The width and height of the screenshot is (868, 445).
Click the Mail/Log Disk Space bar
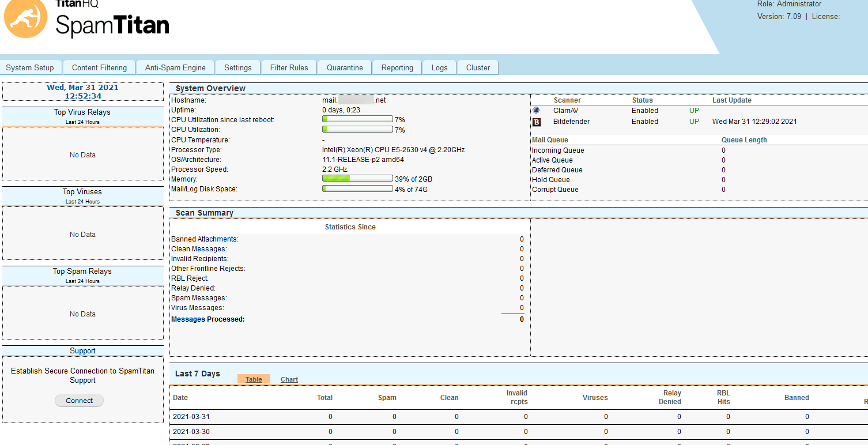click(x=357, y=188)
